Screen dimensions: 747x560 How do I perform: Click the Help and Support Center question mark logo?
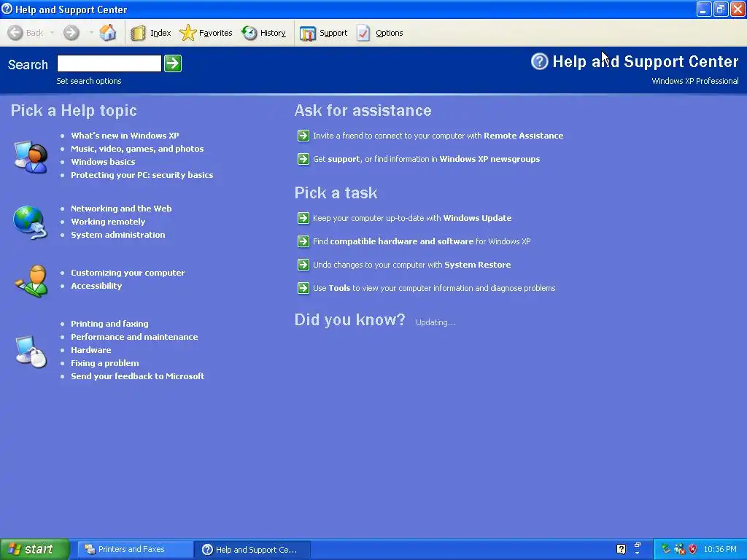click(540, 61)
